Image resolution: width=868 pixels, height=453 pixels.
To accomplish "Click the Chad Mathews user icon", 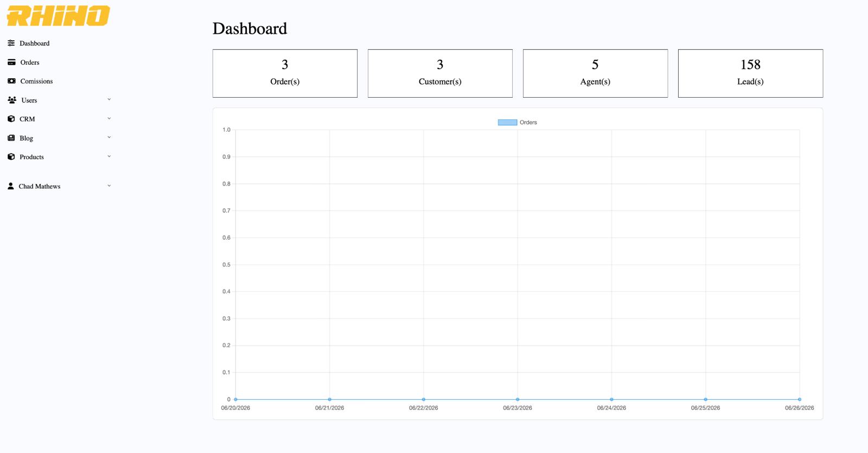I will point(10,186).
